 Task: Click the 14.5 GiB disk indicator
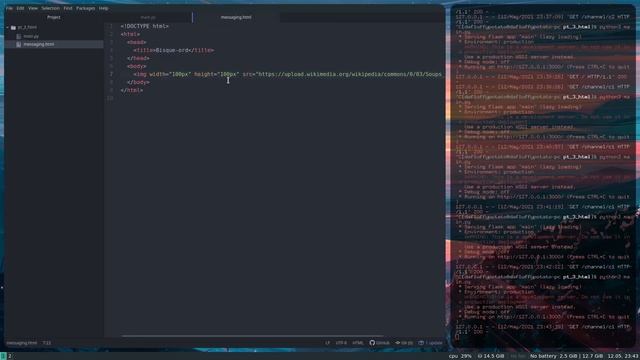click(x=491, y=356)
